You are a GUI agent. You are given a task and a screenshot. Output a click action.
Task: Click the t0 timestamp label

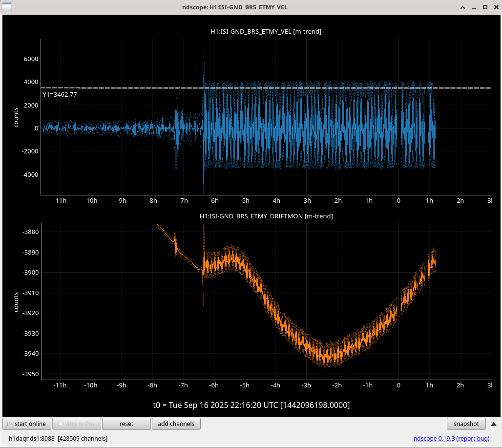pos(251,405)
